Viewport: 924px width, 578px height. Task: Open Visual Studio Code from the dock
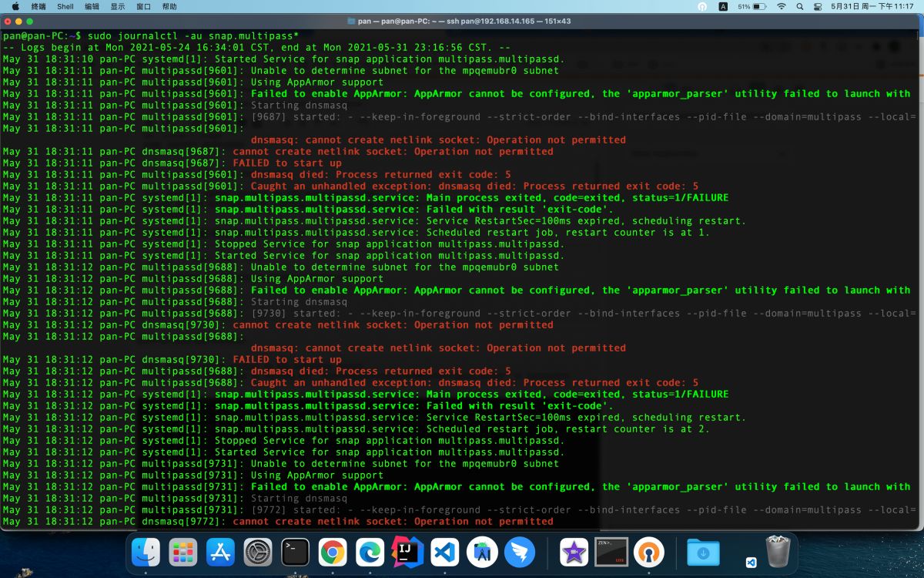tap(445, 552)
